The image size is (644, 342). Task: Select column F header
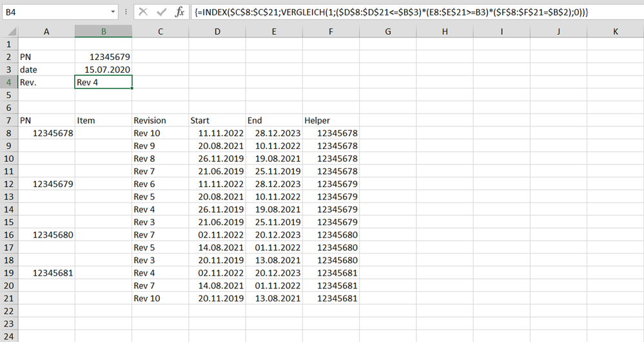coord(331,32)
